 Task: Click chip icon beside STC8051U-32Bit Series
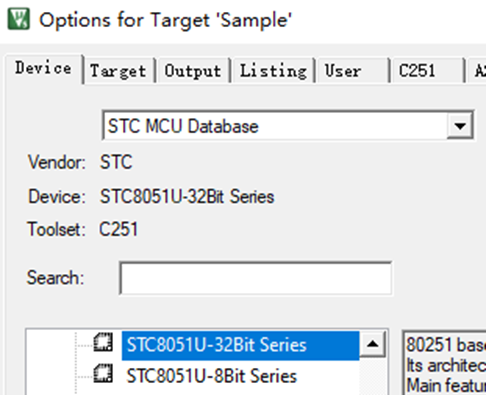[x=103, y=342]
